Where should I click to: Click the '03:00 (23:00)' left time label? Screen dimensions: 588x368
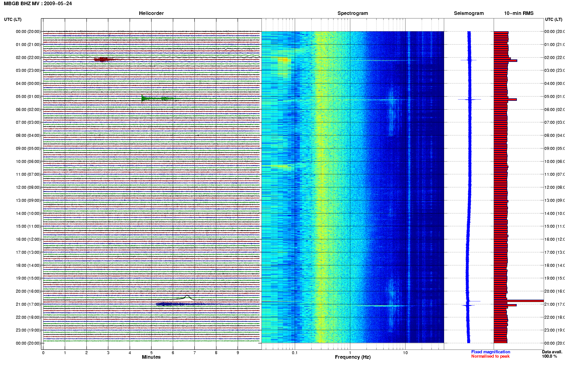[28, 70]
